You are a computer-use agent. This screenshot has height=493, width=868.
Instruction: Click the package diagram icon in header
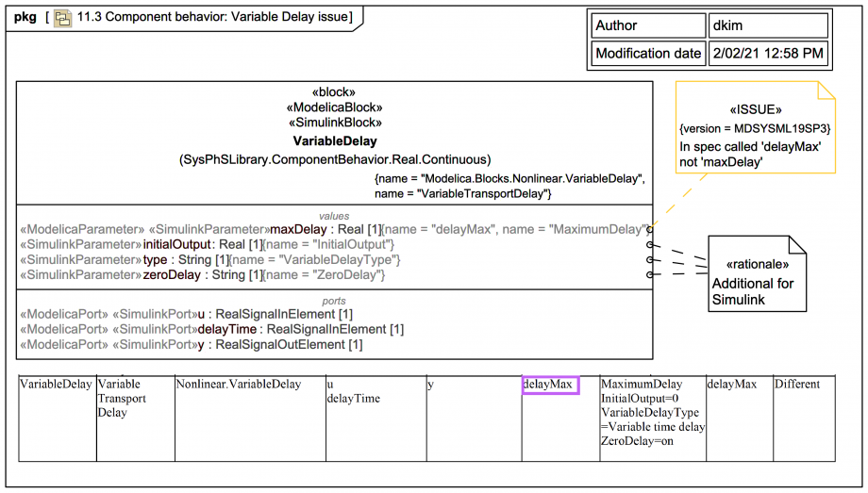[x=62, y=18]
